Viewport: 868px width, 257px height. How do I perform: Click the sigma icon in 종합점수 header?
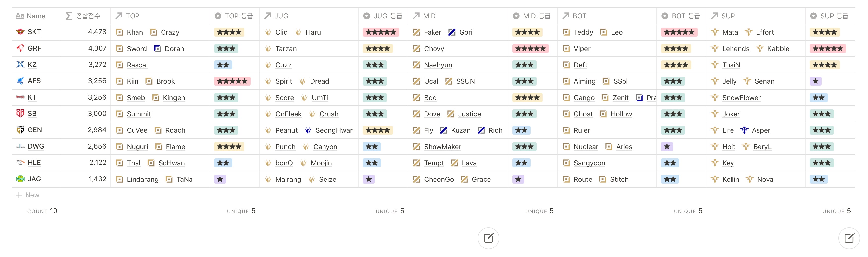pyautogui.click(x=69, y=16)
